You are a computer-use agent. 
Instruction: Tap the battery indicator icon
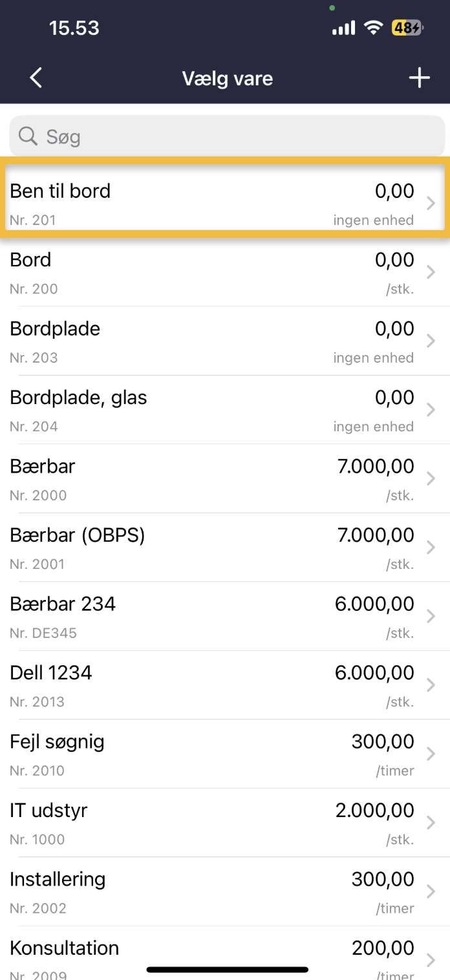(x=407, y=28)
